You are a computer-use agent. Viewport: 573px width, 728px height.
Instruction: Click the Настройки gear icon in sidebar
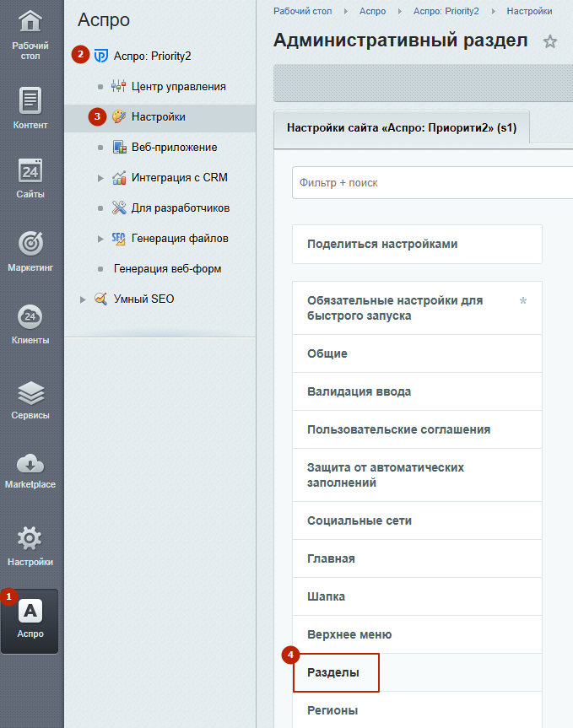click(x=31, y=538)
